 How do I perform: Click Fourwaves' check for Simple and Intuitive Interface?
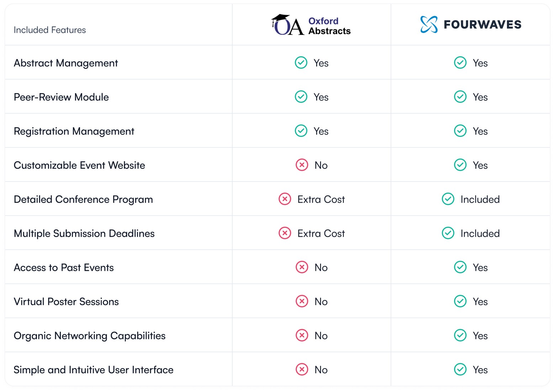click(x=460, y=370)
